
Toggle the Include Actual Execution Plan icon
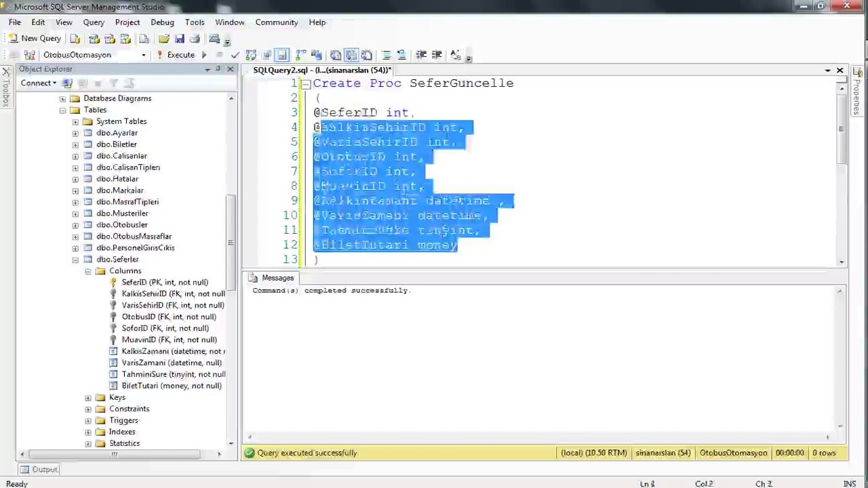tap(301, 55)
